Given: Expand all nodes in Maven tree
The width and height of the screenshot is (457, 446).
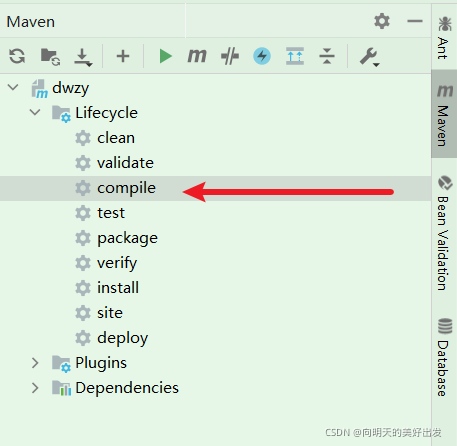Looking at the screenshot, I should coord(295,56).
